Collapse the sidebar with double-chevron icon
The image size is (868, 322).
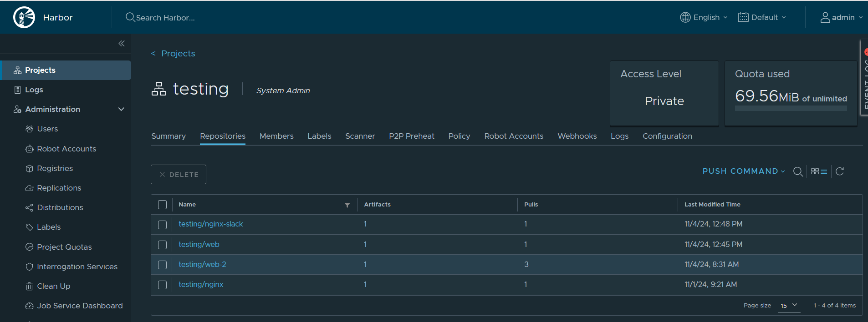coord(122,44)
